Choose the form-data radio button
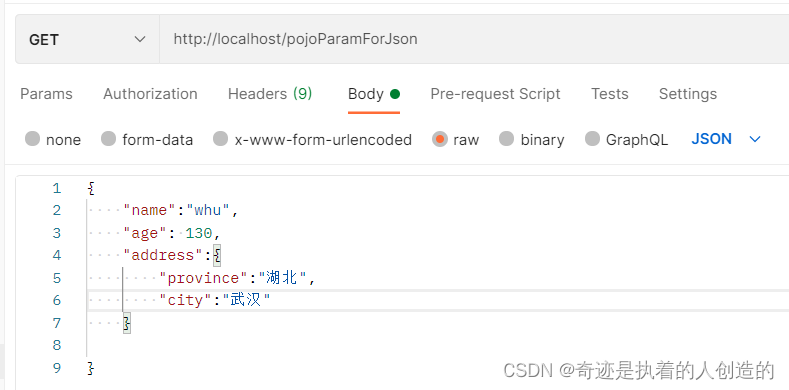This screenshot has height=390, width=789. (x=108, y=139)
